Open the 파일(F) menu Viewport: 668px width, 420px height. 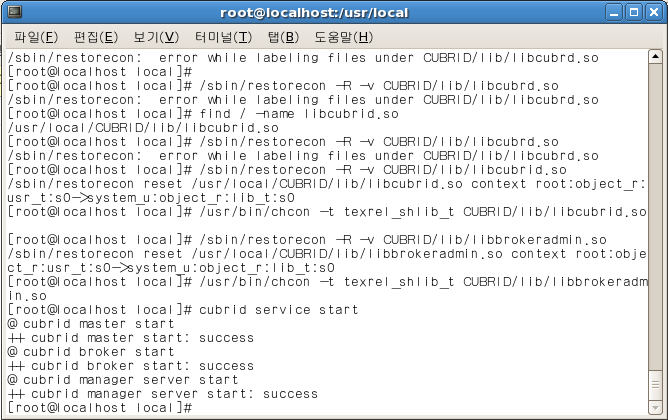pyautogui.click(x=36, y=37)
